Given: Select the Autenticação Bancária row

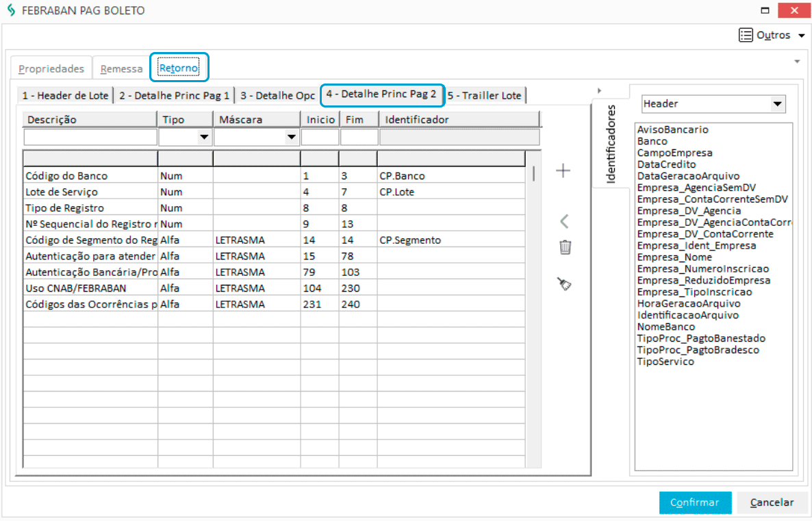Looking at the screenshot, I should 274,272.
